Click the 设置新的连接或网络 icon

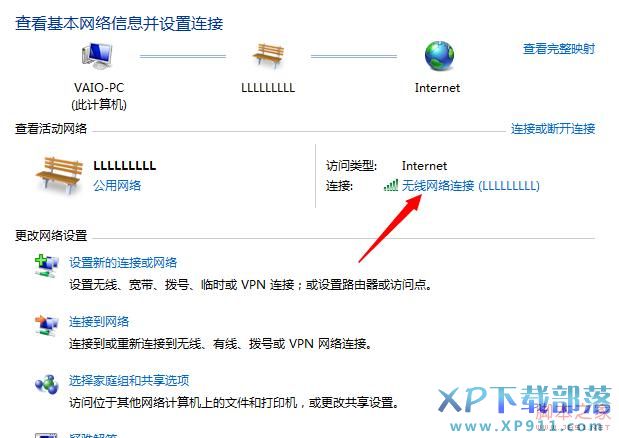coord(47,266)
